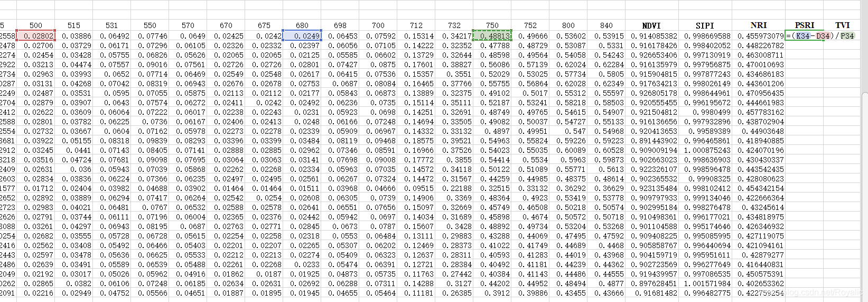Select the column header labeled 515
The height and width of the screenshot is (302, 868).
[x=74, y=25]
